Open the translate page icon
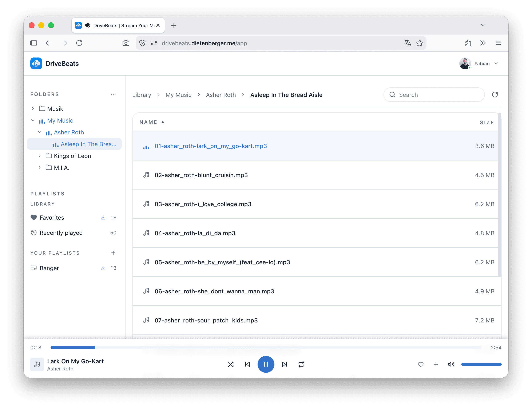Screen dimensions: 532x409 click(x=408, y=43)
